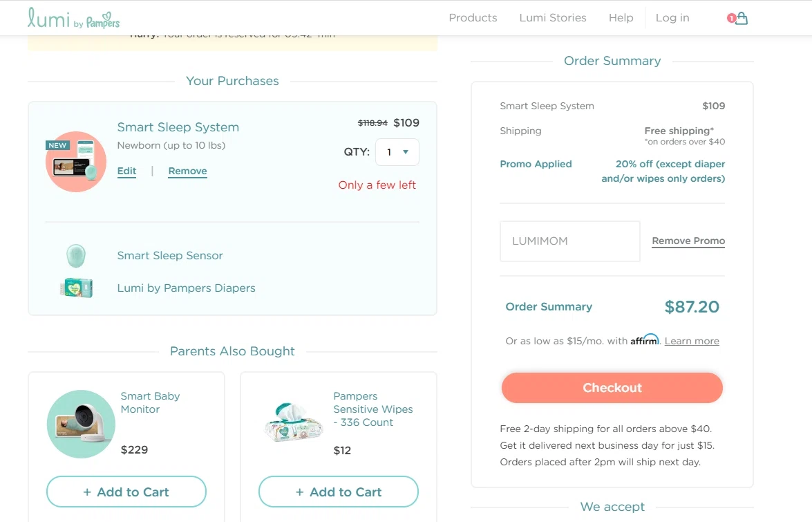This screenshot has height=522, width=812.
Task: Click the Pampers Sensitive Wipes title
Action: point(373,409)
